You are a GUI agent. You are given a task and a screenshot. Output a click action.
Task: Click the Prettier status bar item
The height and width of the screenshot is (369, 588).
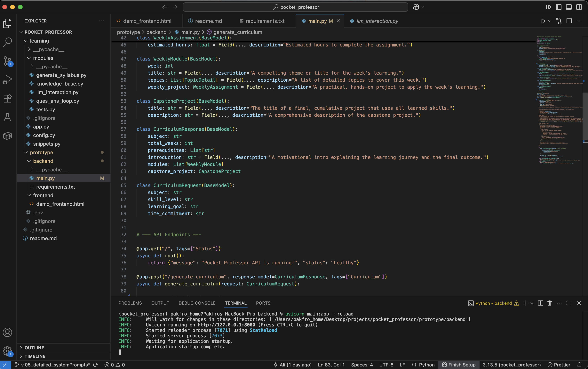(559, 365)
